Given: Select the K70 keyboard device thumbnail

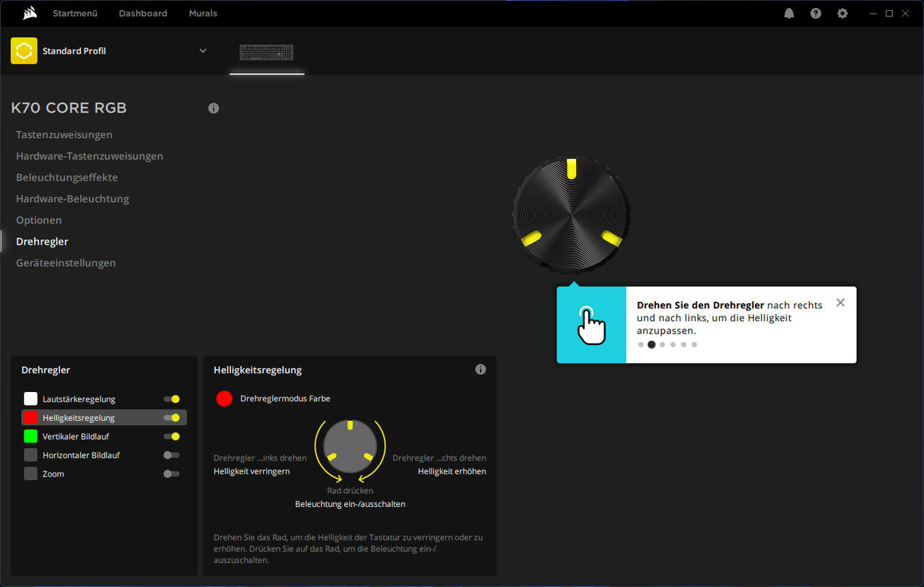Looking at the screenshot, I should [267, 53].
